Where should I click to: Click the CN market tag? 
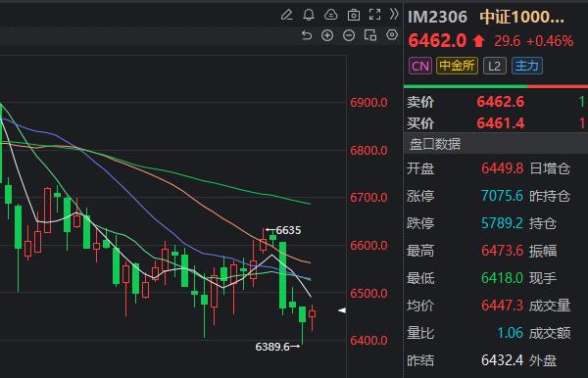point(420,66)
